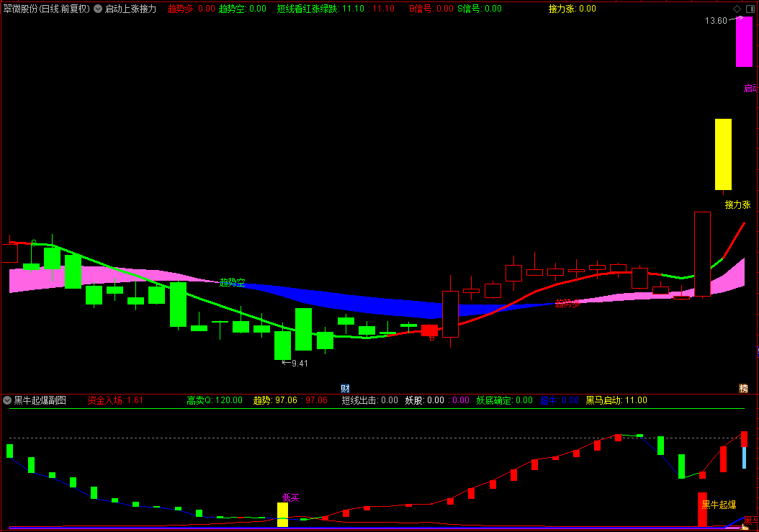Select the 短线出击: 0.00 readout
Screen dimensions: 759x532
370,400
